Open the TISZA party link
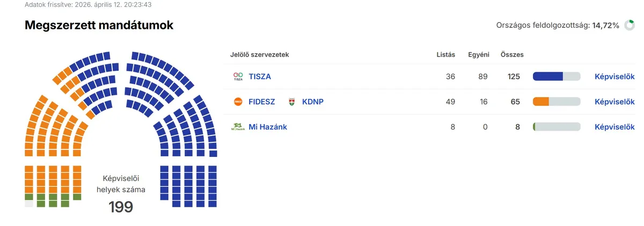This screenshot has width=644, height=226. 260,77
